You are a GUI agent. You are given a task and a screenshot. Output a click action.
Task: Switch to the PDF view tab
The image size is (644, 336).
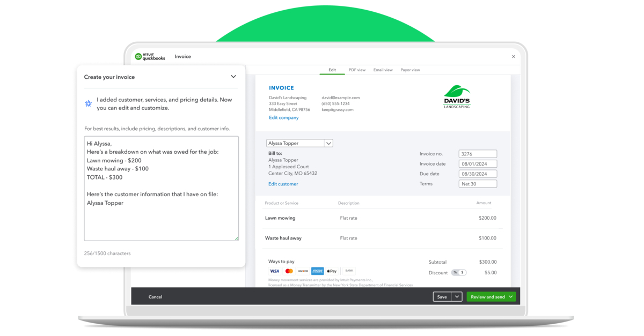coord(356,70)
